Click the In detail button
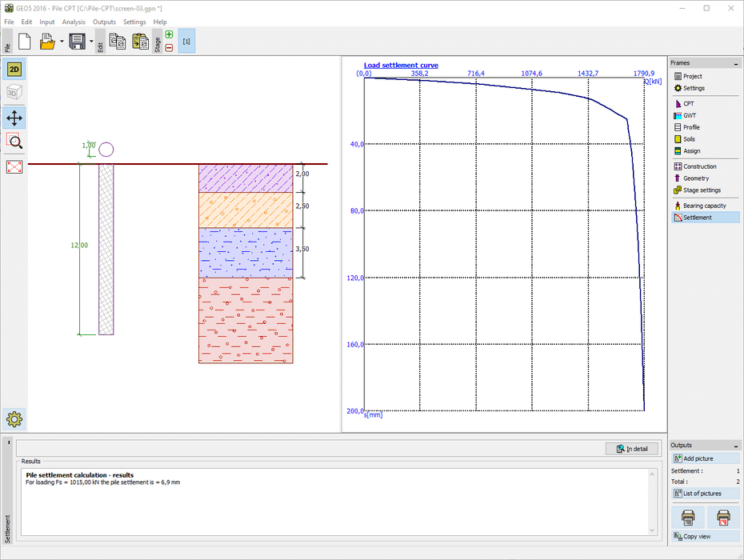 (632, 449)
